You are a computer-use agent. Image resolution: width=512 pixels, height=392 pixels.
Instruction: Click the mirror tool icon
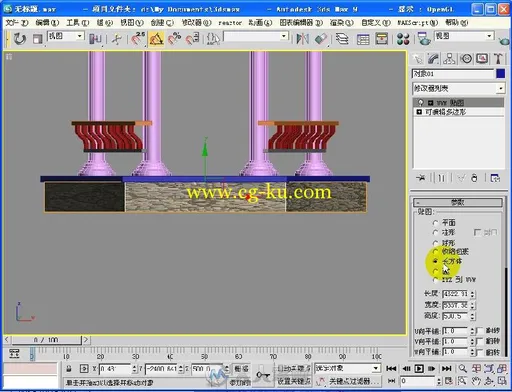302,39
